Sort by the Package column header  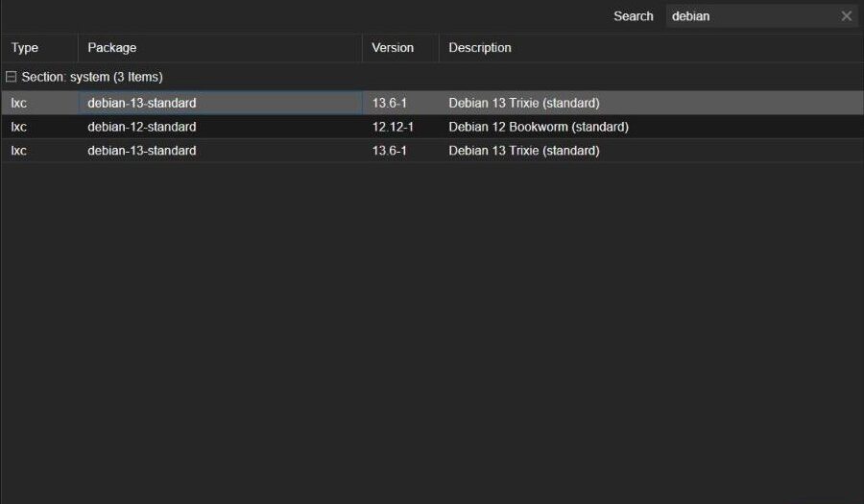[220, 47]
